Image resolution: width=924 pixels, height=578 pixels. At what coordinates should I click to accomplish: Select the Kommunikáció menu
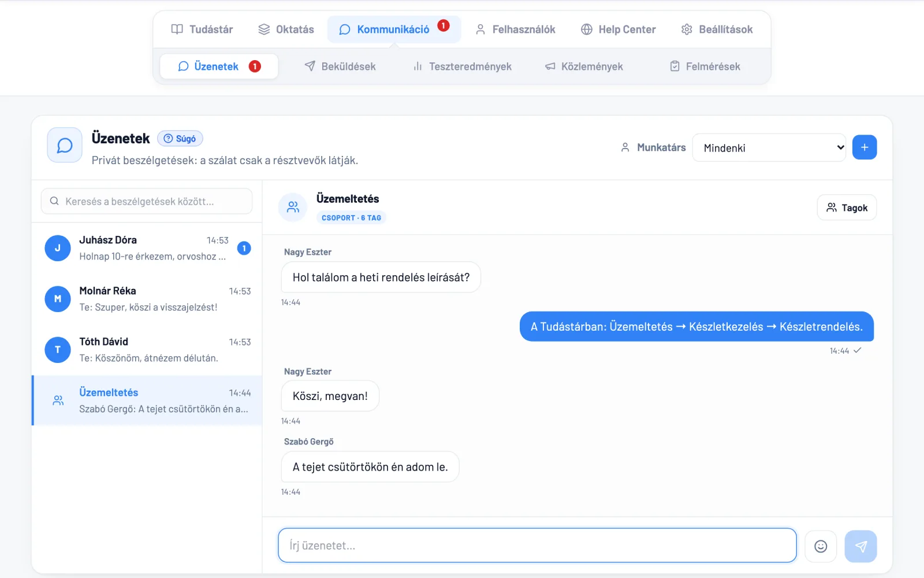pos(394,29)
